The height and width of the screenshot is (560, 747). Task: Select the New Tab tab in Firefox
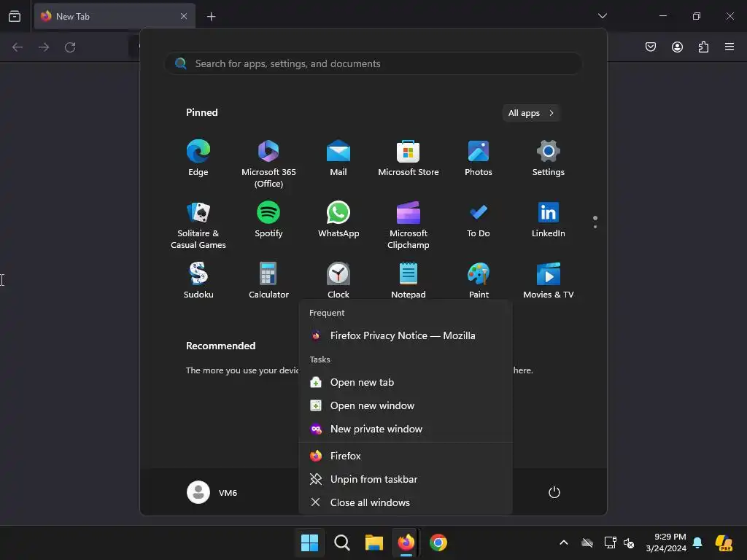pos(115,16)
